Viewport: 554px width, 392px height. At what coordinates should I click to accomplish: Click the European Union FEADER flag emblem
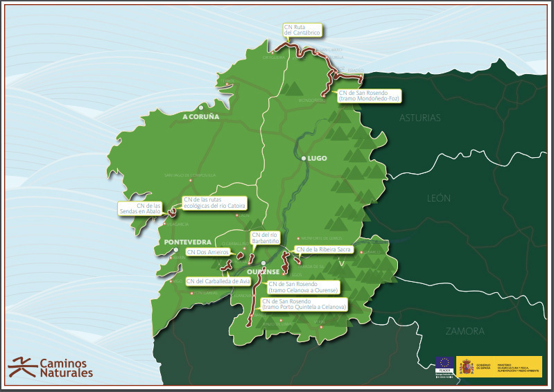click(x=444, y=365)
